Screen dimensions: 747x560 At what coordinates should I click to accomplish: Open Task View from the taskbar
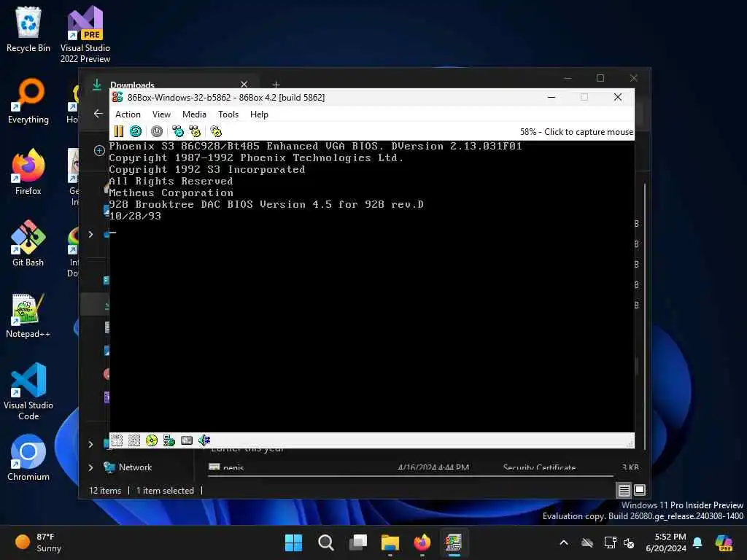coord(357,542)
